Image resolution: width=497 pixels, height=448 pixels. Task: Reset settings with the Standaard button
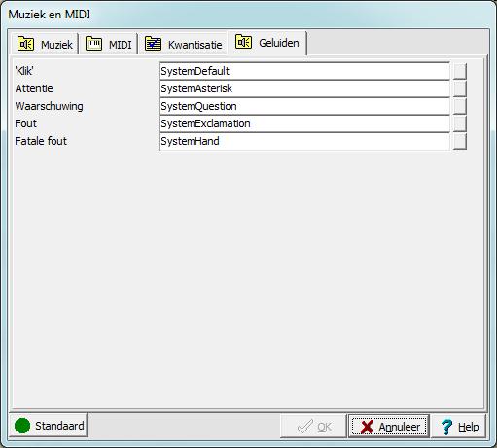click(49, 426)
